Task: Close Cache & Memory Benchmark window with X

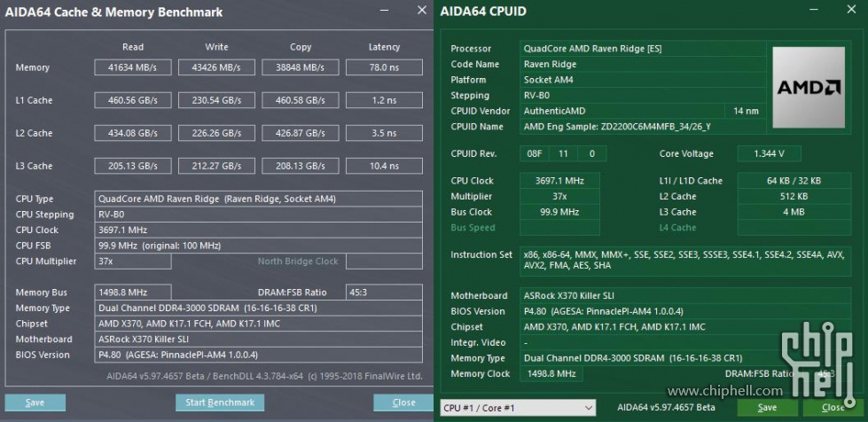Action: point(422,10)
